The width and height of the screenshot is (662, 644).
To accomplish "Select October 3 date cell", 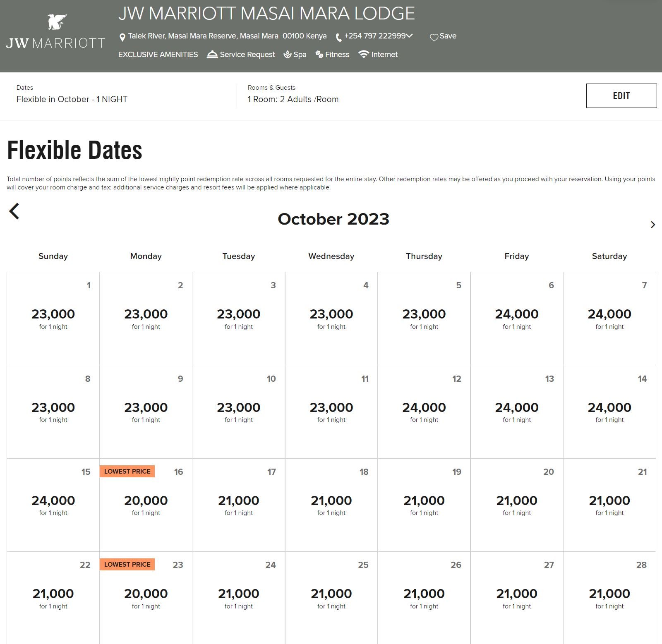I will 238,318.
